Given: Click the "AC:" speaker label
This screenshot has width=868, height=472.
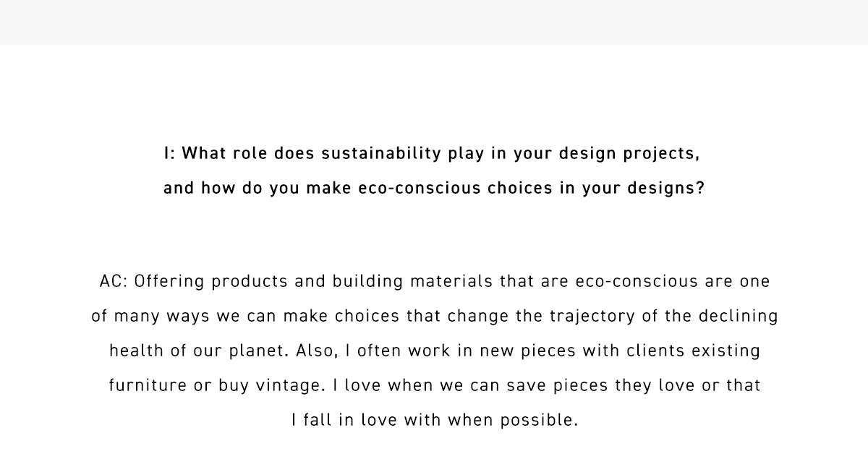Looking at the screenshot, I should pyautogui.click(x=114, y=281).
